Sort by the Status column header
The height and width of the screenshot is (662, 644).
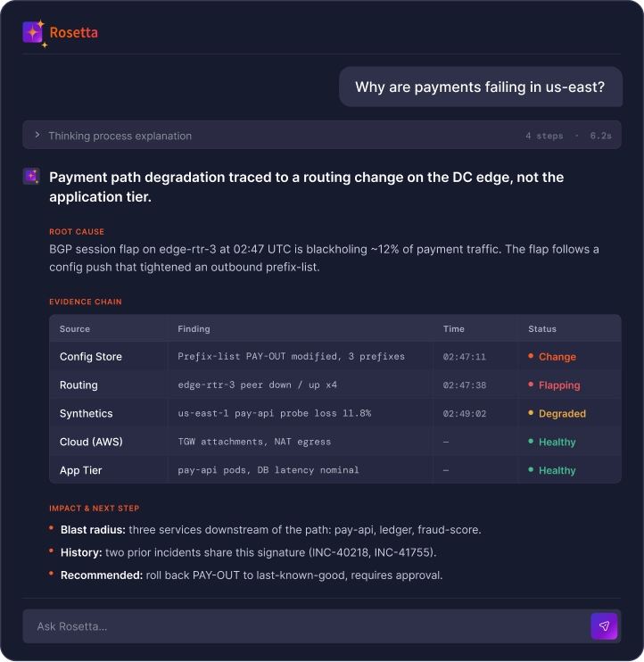pos(542,329)
